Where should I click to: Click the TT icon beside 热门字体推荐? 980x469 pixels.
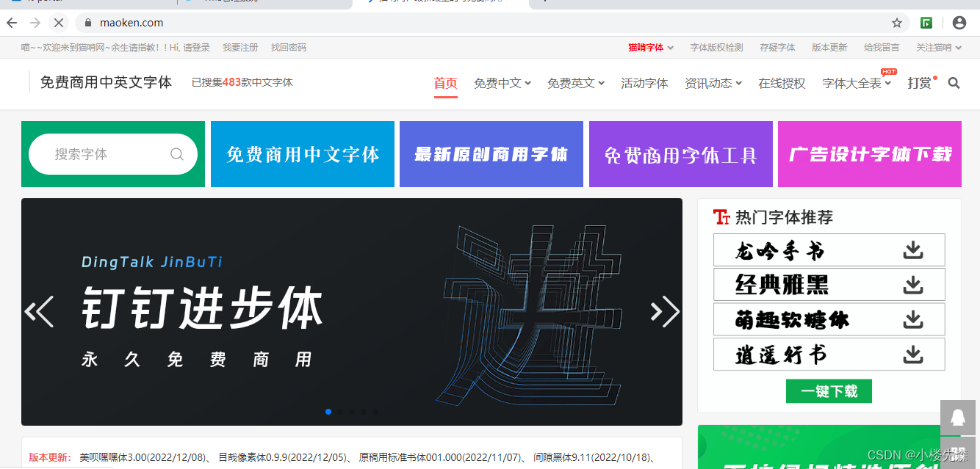tap(721, 217)
